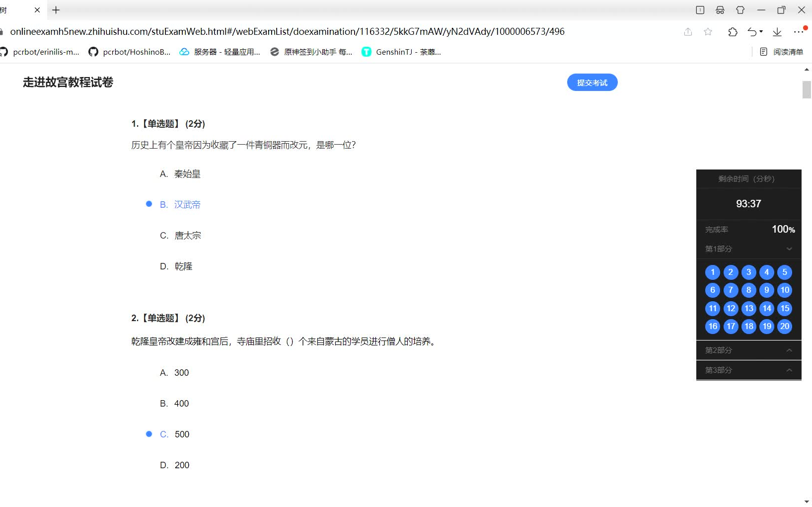Jump to question 7 bubble

tap(731, 290)
